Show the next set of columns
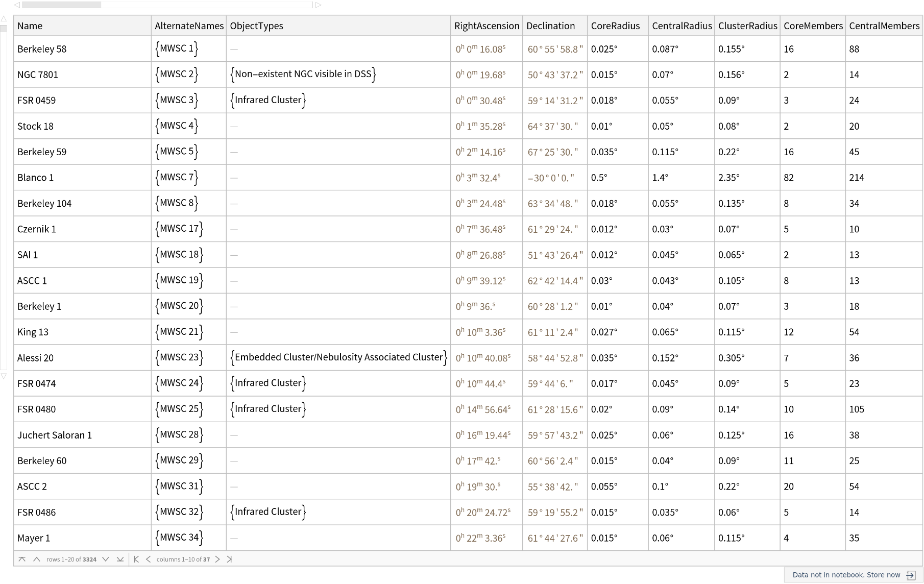The width and height of the screenshot is (924, 584). [217, 559]
